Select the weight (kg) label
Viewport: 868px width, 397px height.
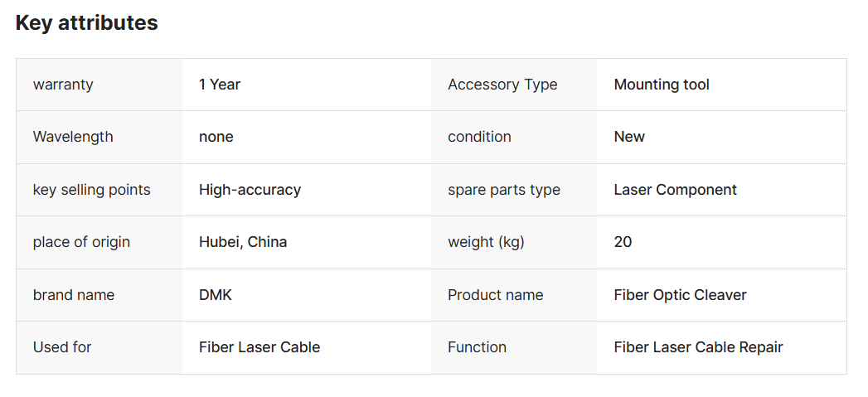[486, 242]
